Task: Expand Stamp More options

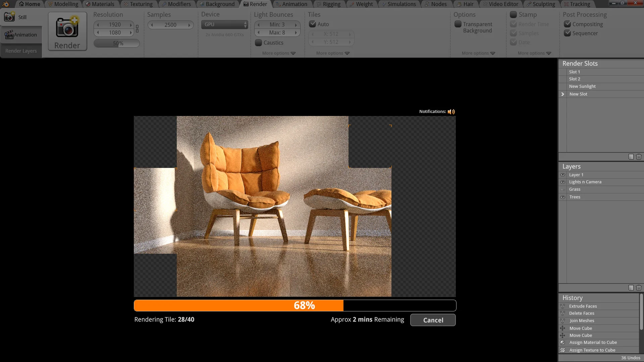Action: coord(534,53)
